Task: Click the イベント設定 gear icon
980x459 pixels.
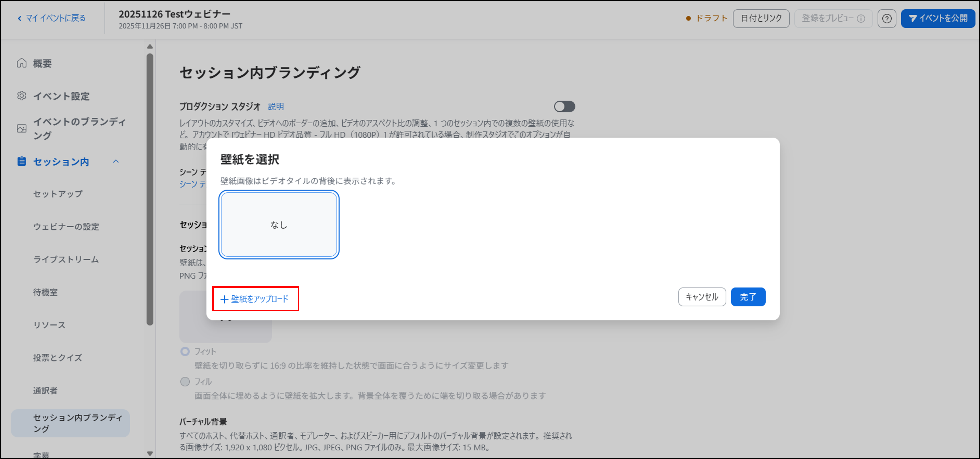Action: pos(22,95)
